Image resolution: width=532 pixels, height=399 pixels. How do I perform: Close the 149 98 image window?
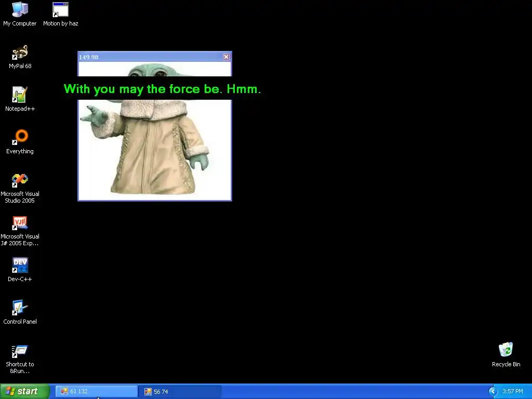click(x=227, y=57)
